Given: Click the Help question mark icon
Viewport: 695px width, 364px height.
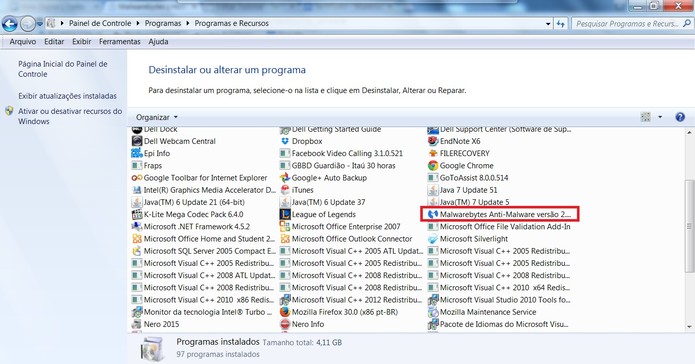Looking at the screenshot, I should pos(680,117).
